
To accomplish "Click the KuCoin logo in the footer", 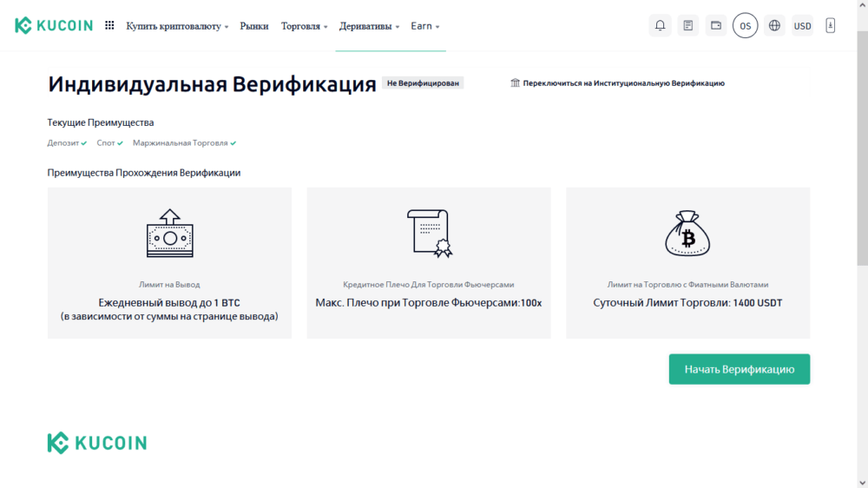I will [97, 443].
